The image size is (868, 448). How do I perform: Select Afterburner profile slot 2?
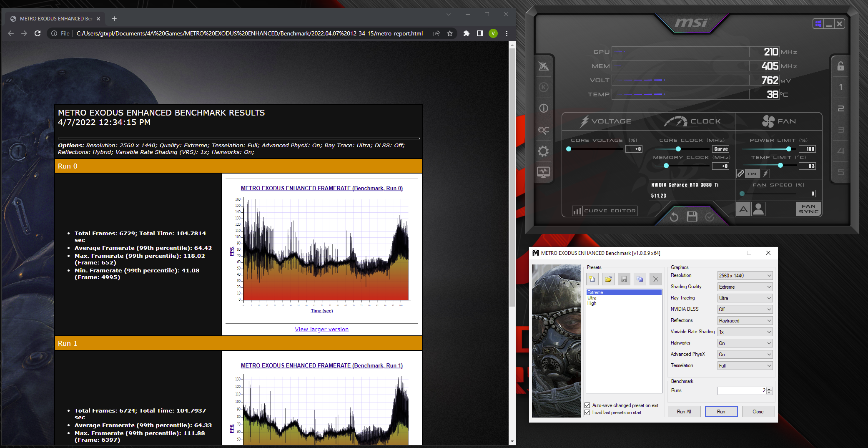(x=840, y=108)
